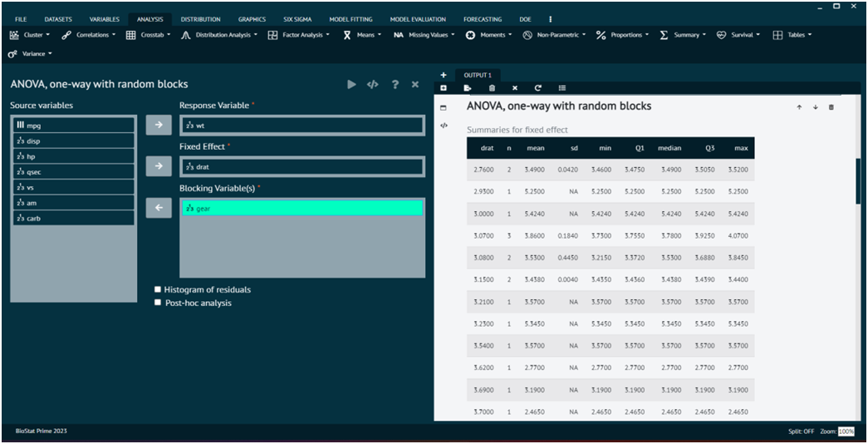Enable Post-hoc analysis checkbox
Image resolution: width=868 pixels, height=444 pixels.
158,303
